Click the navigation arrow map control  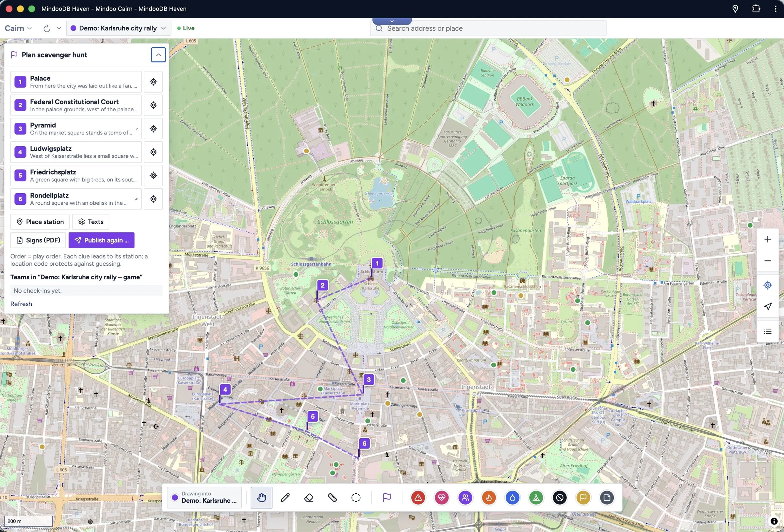(x=768, y=306)
